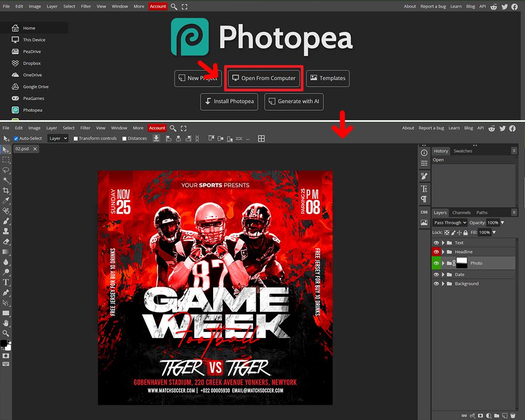Hide the Photo layer group eye
The image size is (525, 420).
point(436,263)
